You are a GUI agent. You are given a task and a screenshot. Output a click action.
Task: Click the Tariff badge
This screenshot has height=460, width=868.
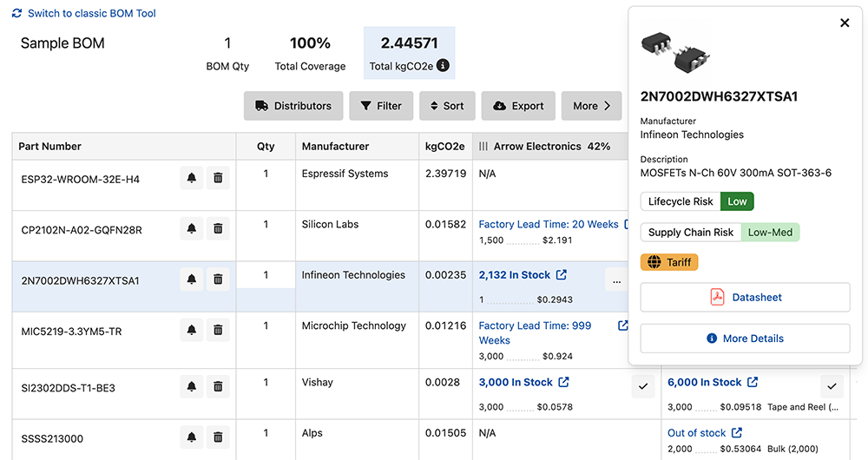click(669, 262)
